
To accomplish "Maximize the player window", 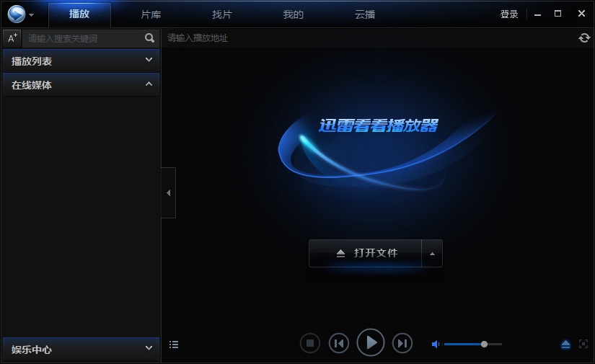I will point(557,14).
